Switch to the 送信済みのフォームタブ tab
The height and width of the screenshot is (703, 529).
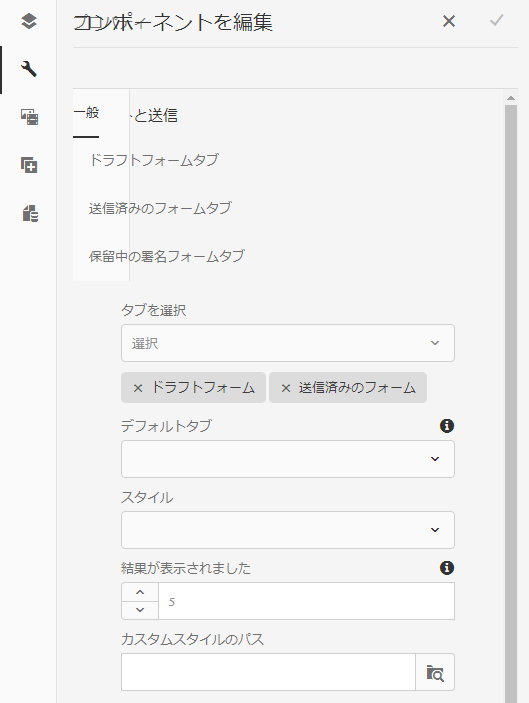[x=160, y=208]
